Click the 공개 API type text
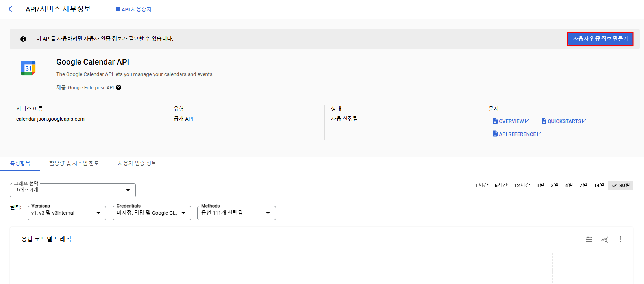644x284 pixels. point(183,119)
